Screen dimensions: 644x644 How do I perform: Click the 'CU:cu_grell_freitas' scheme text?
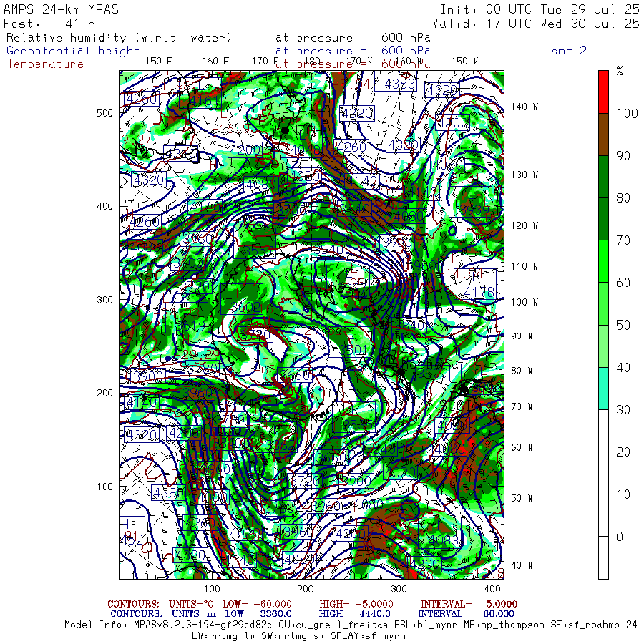point(333,625)
